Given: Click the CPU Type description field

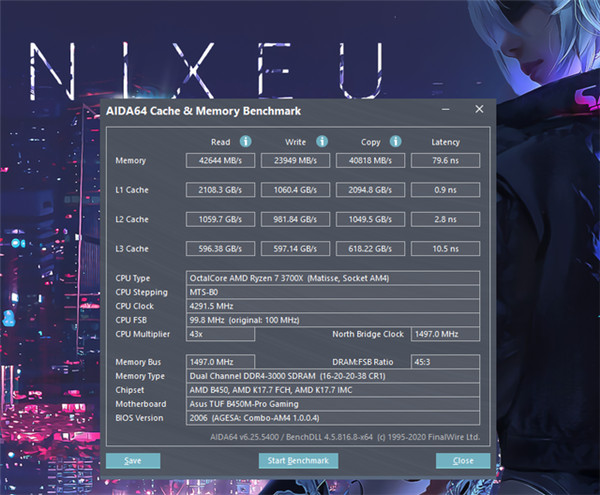Looking at the screenshot, I should click(x=332, y=277).
